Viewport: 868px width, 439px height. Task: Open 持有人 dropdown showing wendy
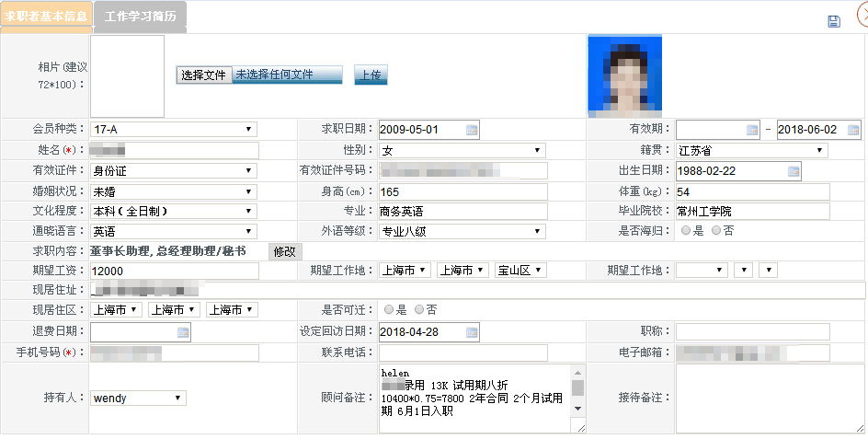point(139,398)
